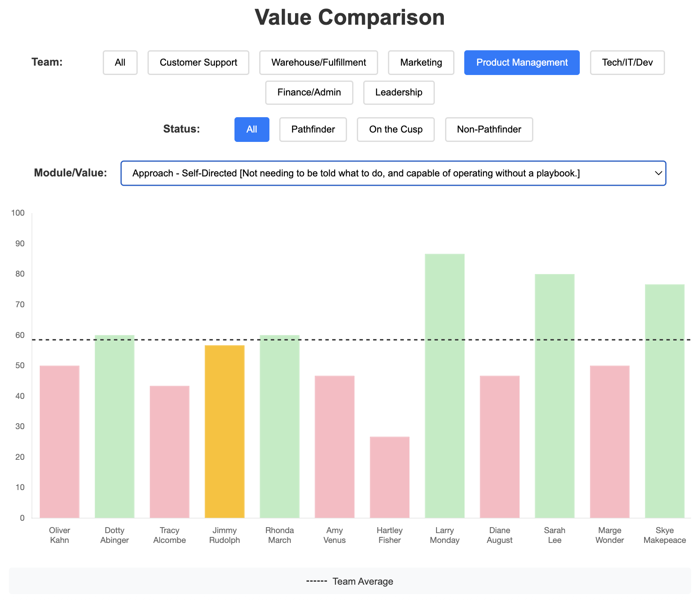The width and height of the screenshot is (700, 600).
Task: Open the Module/Value dropdown
Action: point(393,173)
